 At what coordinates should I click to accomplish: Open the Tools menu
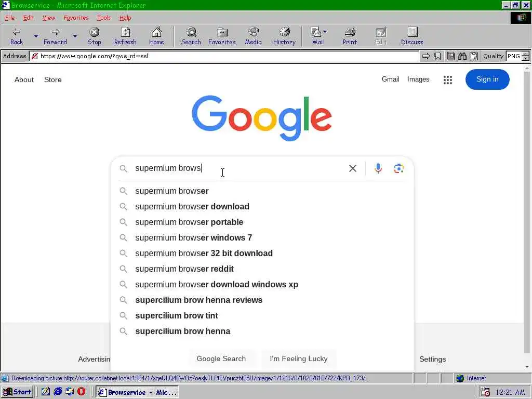(104, 18)
